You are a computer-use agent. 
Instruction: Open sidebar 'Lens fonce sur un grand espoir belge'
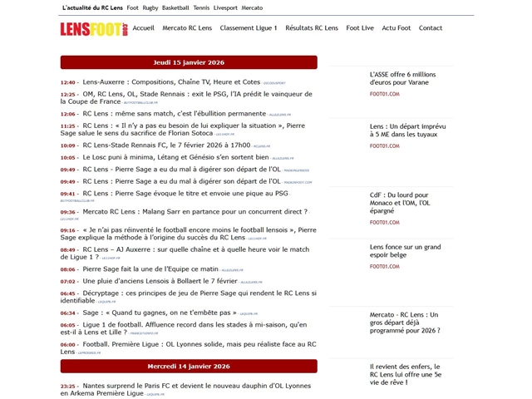click(x=405, y=251)
